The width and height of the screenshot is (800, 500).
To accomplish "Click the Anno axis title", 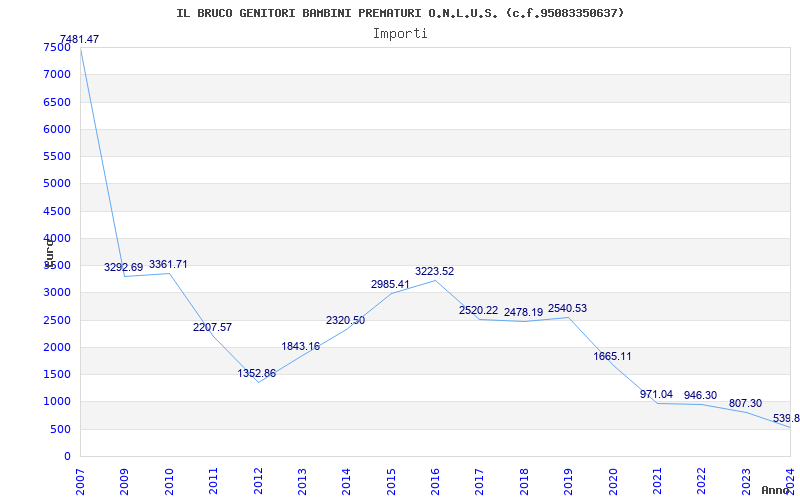I will [x=776, y=491].
